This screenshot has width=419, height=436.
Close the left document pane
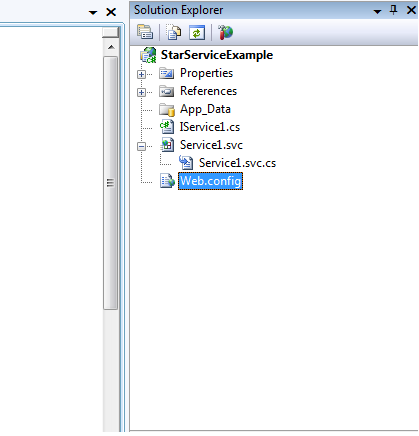click(x=111, y=12)
